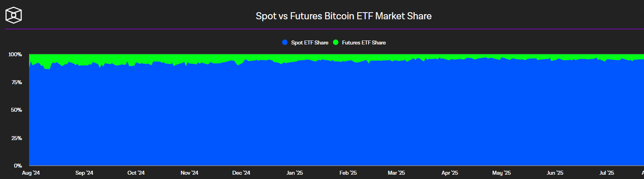Click the blue Spot ETF legend dot
This screenshot has width=644, height=179.
285,42
